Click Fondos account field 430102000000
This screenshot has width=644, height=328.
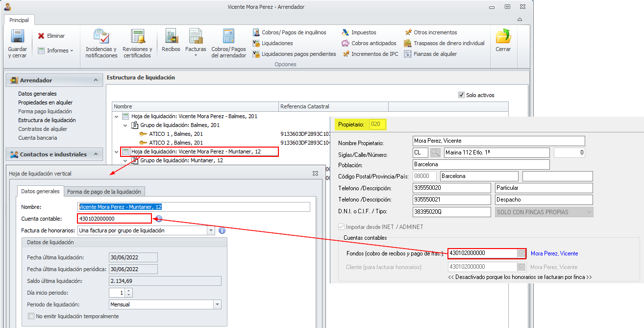coord(482,253)
